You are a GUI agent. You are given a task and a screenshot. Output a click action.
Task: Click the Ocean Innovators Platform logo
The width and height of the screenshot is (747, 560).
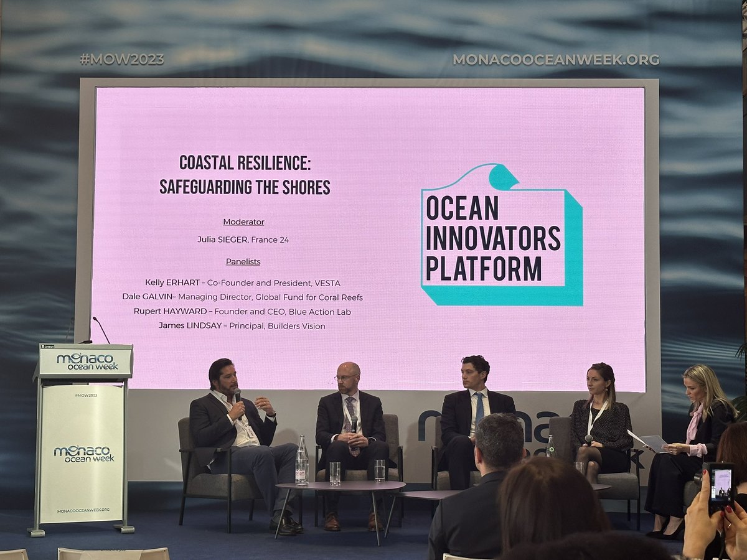coord(502,235)
